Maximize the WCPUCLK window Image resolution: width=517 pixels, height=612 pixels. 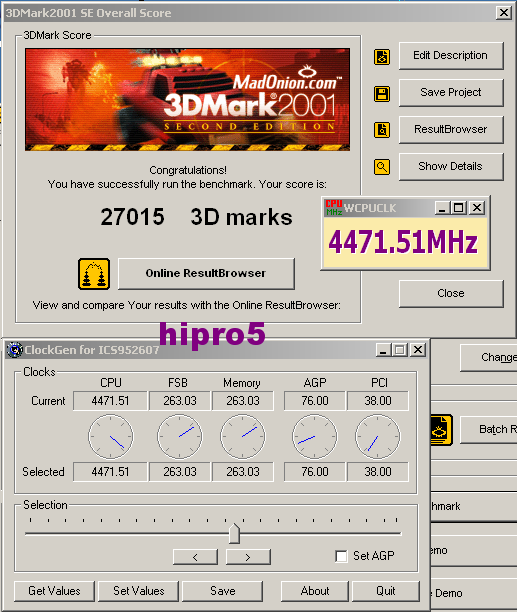pos(459,208)
